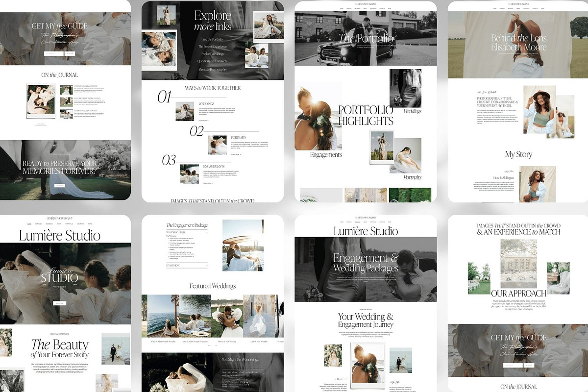588x392 pixels.
Task: Open the "Questions and Answers" link
Action: click(212, 62)
